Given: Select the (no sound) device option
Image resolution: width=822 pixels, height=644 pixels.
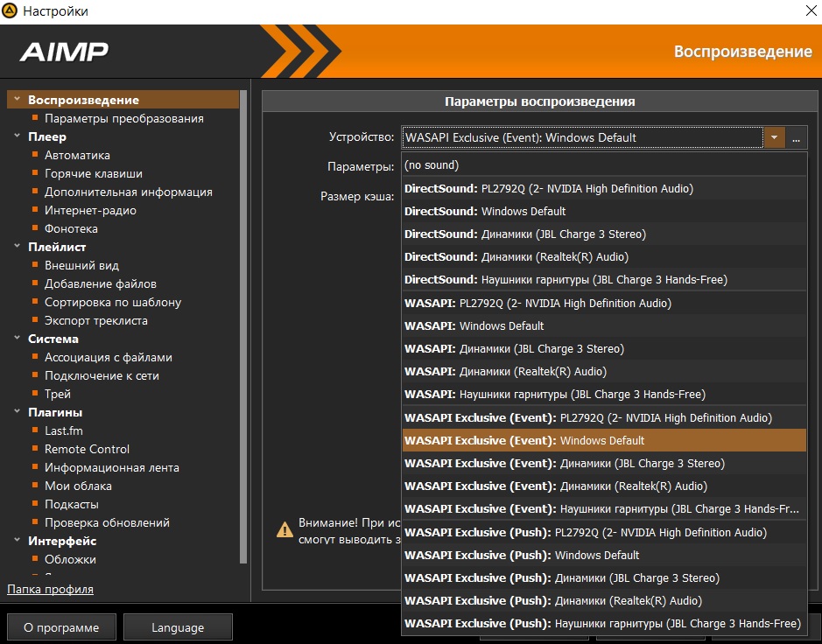Looking at the screenshot, I should point(604,165).
